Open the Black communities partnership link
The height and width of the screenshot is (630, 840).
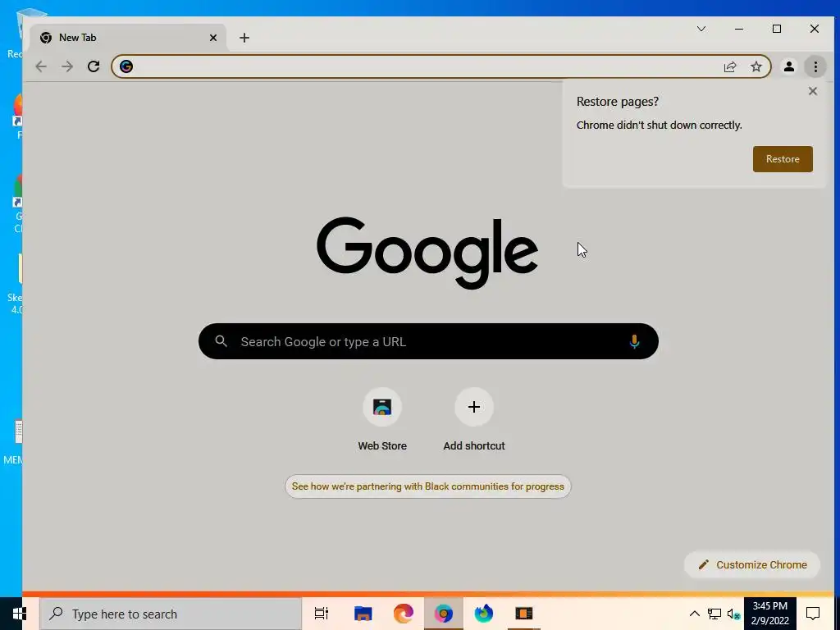point(428,486)
